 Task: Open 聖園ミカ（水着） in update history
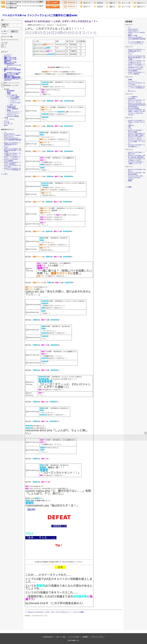pos(133,35)
